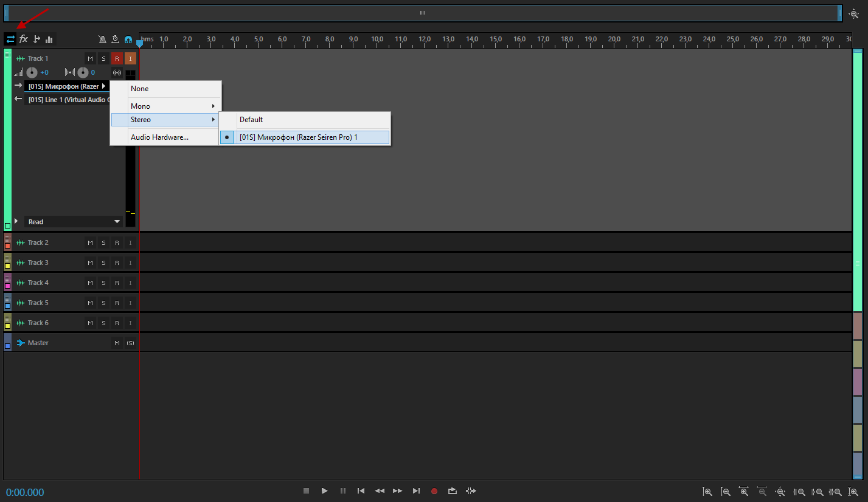Screen dimensions: 868x502
Task: Click the Loop Playback icon
Action: pos(453,490)
